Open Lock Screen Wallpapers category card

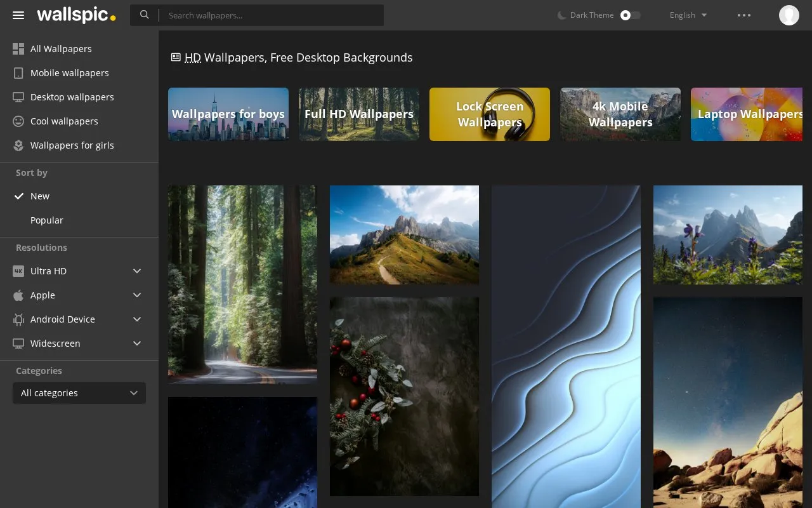click(x=490, y=114)
